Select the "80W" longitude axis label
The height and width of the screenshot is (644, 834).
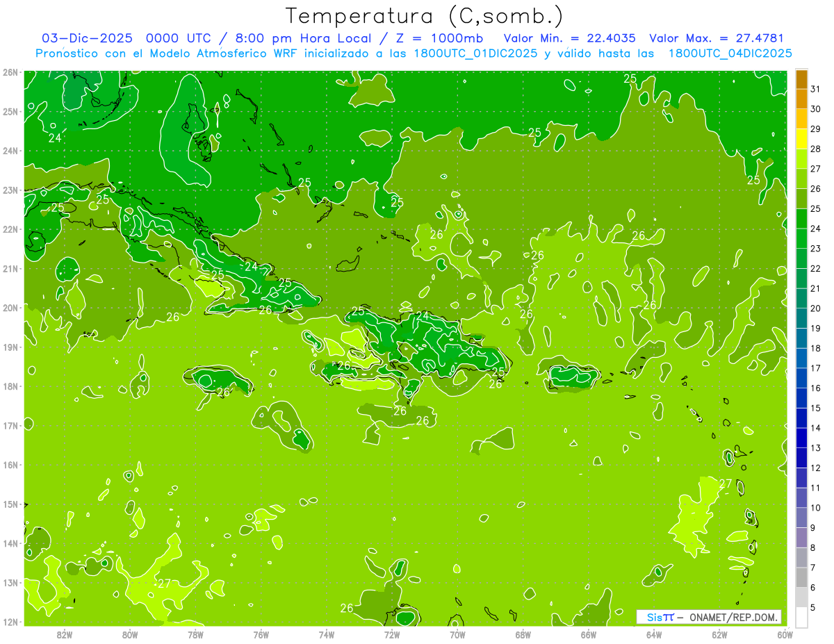coord(129,634)
